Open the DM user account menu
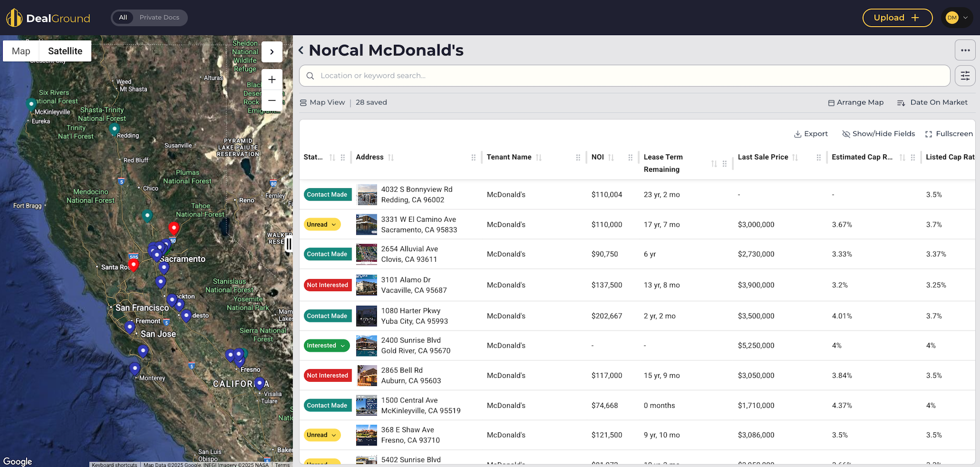Viewport: 980px width, 467px height. pos(957,18)
